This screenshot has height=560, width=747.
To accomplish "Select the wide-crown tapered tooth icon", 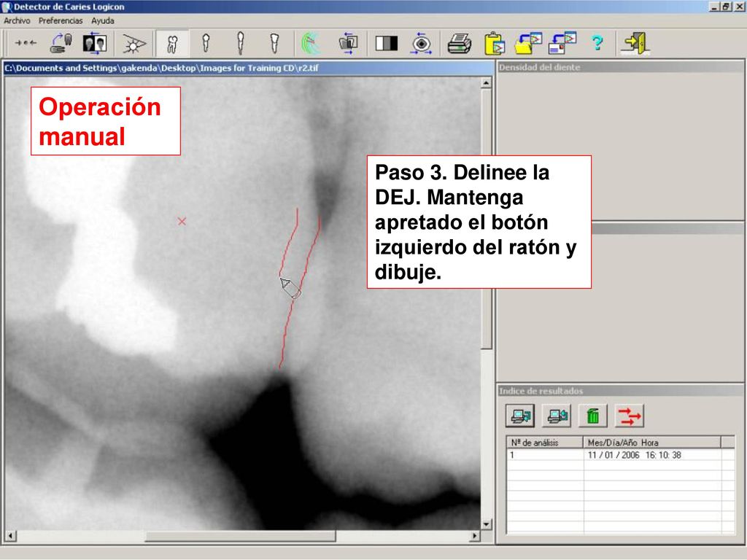I will click(274, 43).
